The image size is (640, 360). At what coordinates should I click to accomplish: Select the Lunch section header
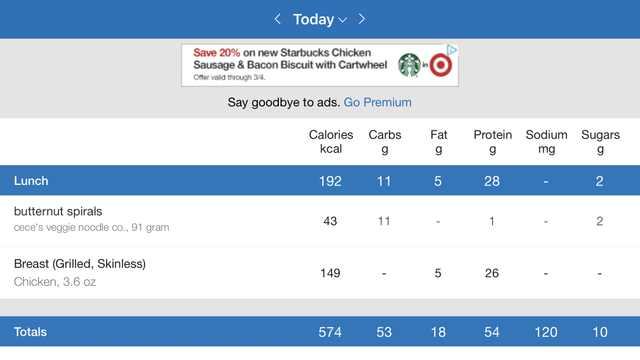(320, 180)
